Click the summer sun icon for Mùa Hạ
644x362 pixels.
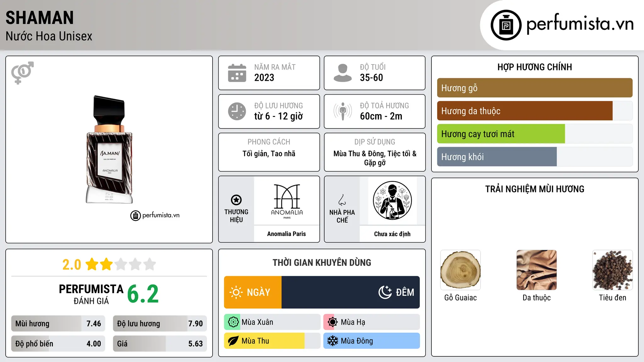pos(332,322)
